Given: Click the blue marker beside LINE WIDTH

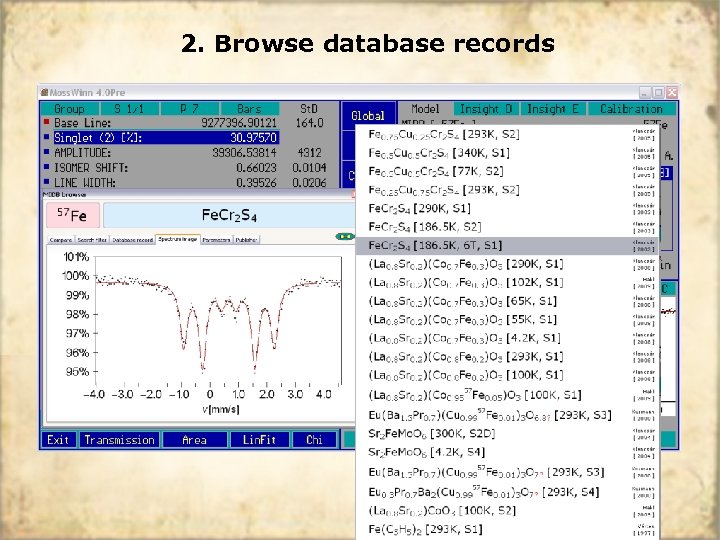Looking at the screenshot, I should click(46, 182).
